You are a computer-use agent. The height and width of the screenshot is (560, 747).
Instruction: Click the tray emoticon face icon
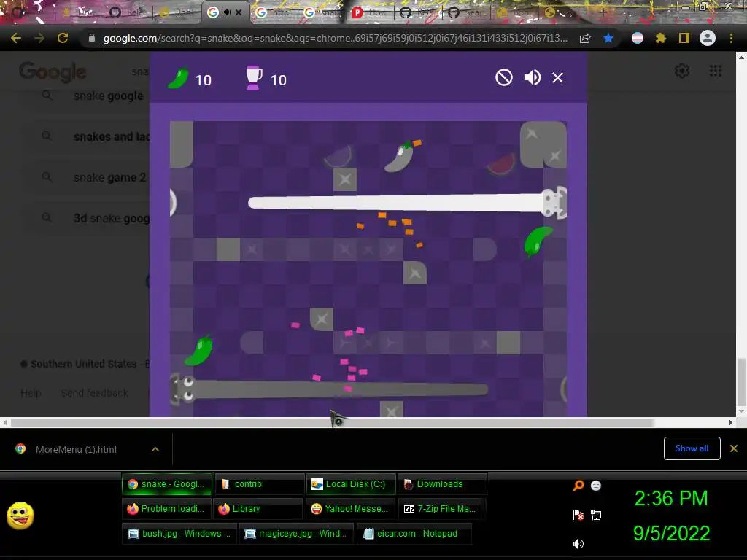(x=595, y=485)
